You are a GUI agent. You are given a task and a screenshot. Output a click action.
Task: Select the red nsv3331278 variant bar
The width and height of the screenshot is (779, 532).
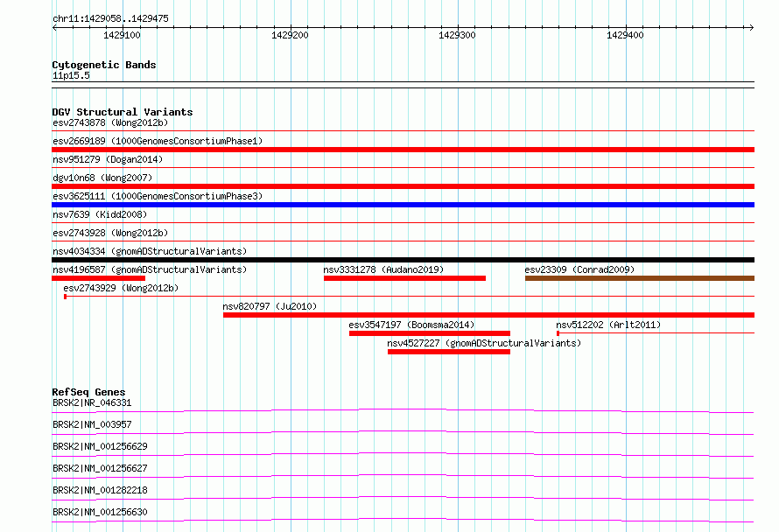[x=404, y=278]
